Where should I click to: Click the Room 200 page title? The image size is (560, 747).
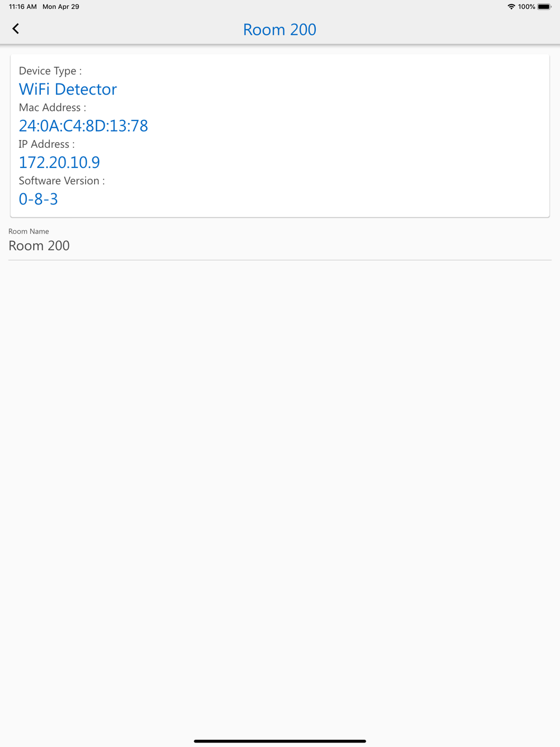tap(279, 29)
